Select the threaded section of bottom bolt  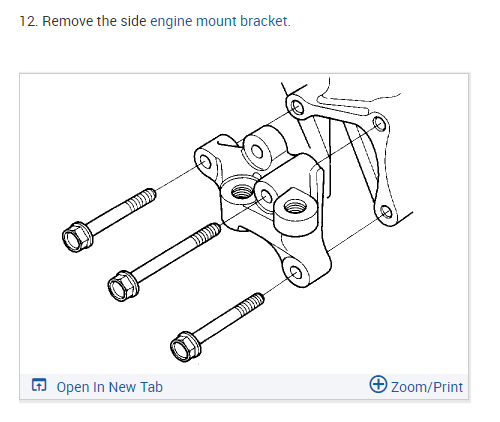click(x=249, y=305)
